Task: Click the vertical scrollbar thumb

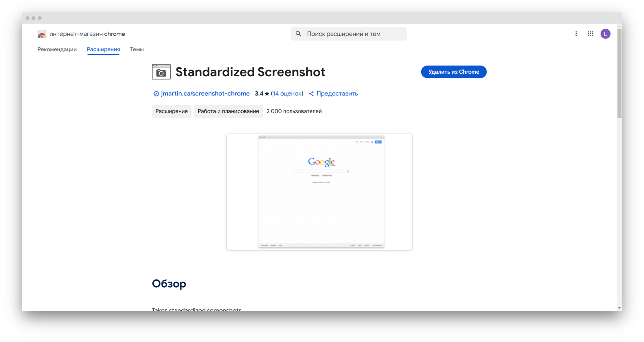Action: tap(619, 73)
